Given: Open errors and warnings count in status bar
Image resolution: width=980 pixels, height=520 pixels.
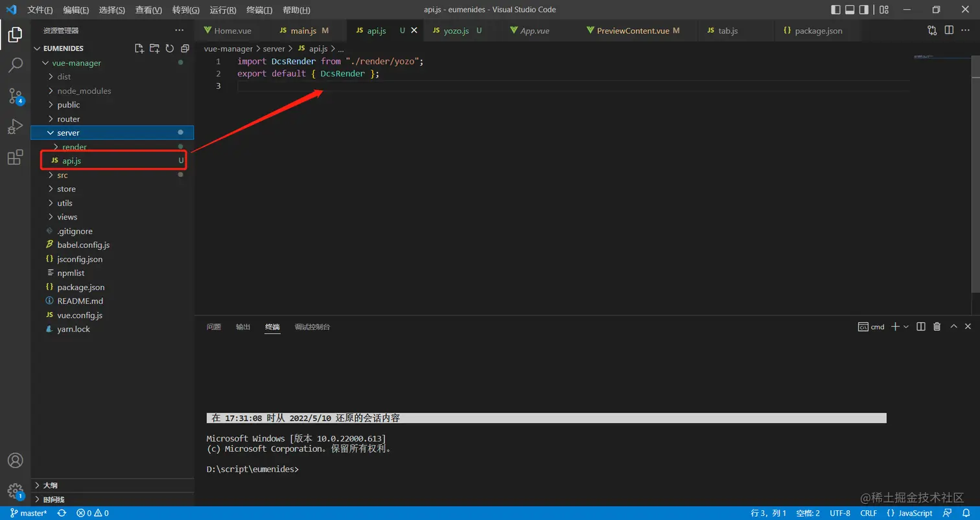Looking at the screenshot, I should tap(92, 513).
